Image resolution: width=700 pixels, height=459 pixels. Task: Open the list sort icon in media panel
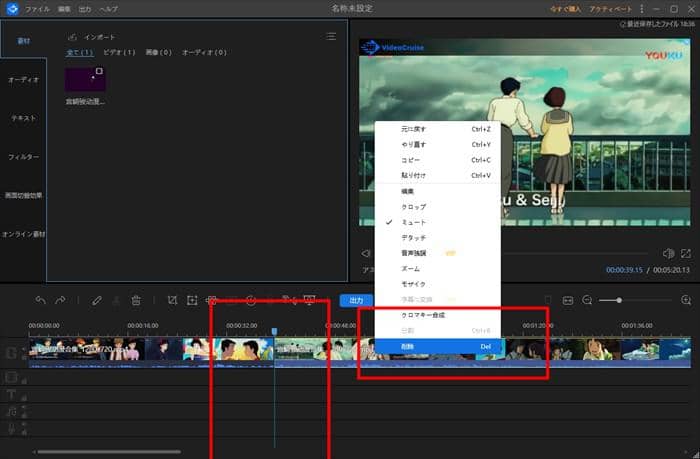pyautogui.click(x=331, y=36)
